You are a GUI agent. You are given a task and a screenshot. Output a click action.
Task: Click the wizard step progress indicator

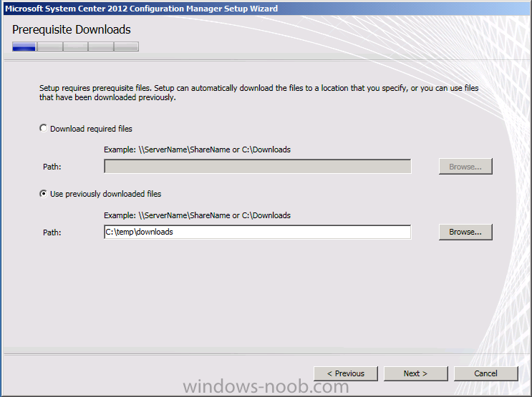pos(75,46)
